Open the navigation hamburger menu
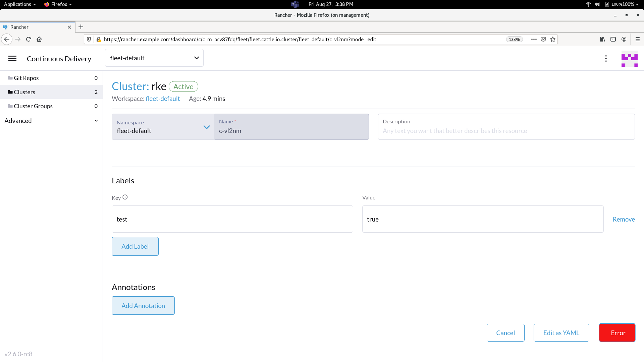Screen dimensions: 644x362 click(x=12, y=58)
